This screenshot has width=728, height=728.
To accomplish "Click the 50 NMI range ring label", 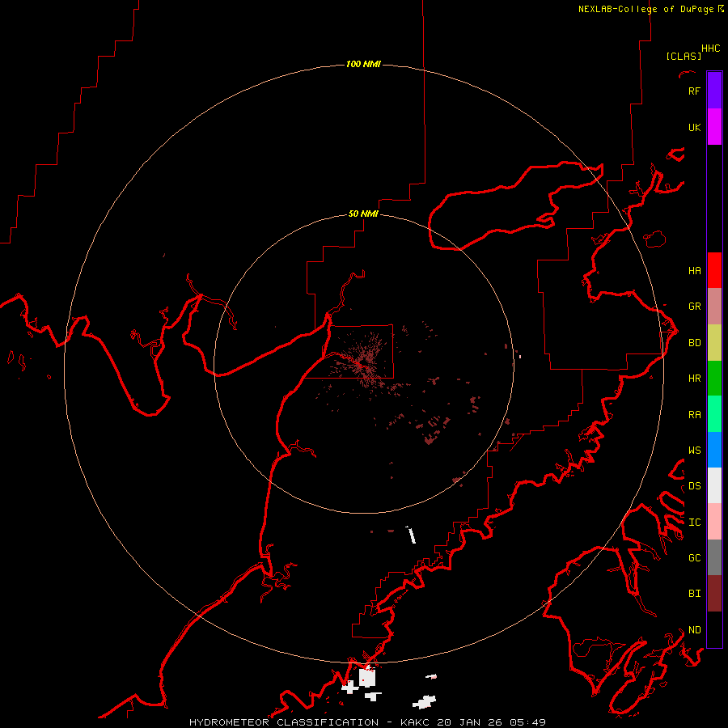I will pyautogui.click(x=363, y=214).
